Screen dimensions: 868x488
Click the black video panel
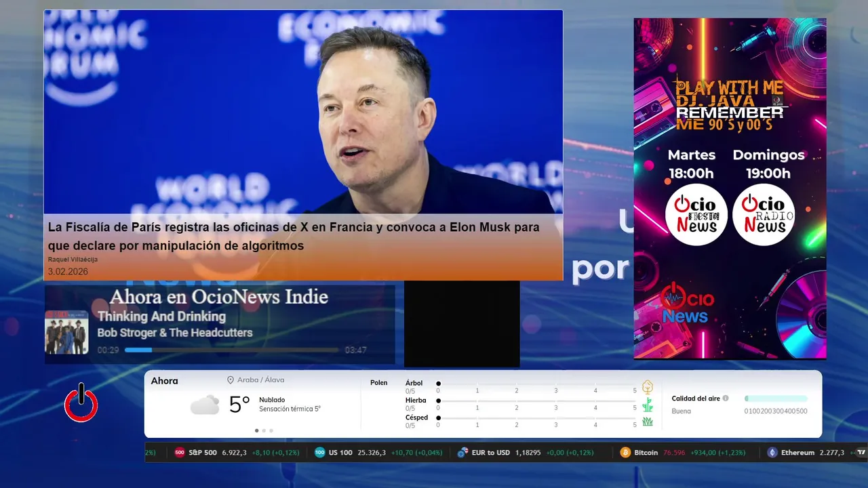(x=462, y=324)
